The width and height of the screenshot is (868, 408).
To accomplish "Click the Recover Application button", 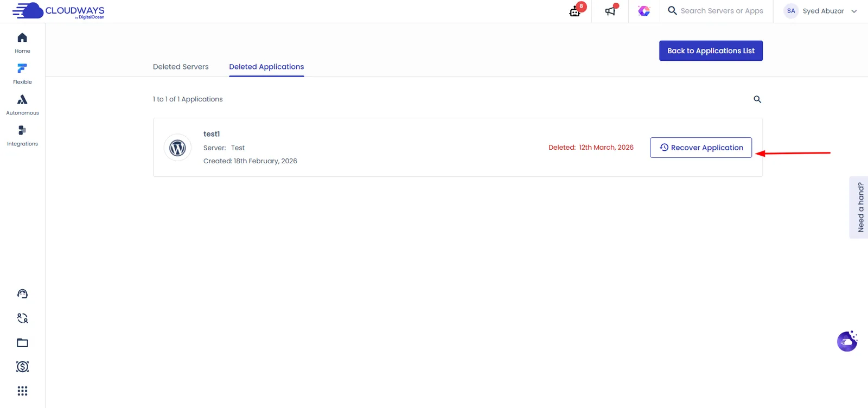I will [x=701, y=148].
